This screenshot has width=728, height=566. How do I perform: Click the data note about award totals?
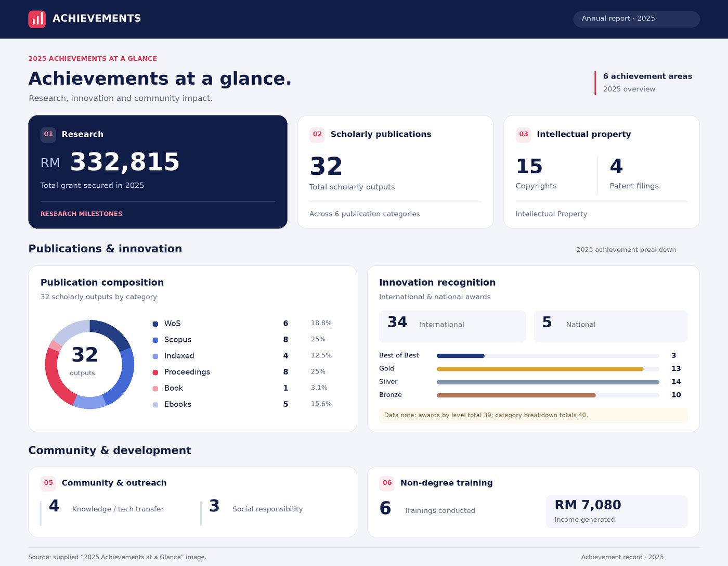[x=534, y=415]
